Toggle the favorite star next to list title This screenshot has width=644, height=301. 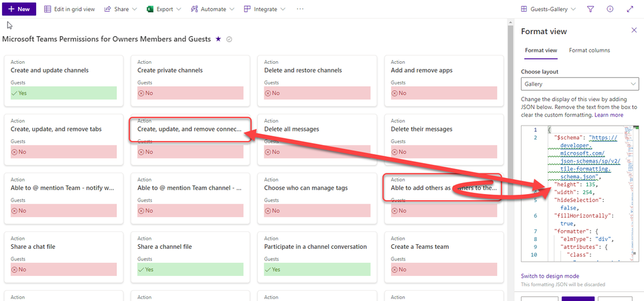pyautogui.click(x=219, y=39)
